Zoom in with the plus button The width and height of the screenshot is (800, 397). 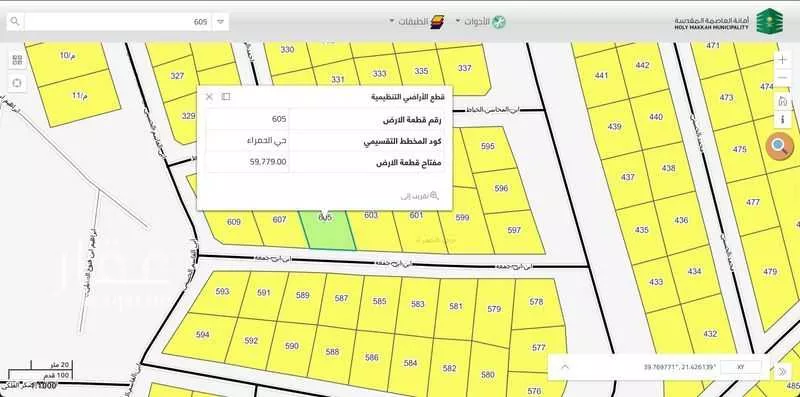pos(782,59)
